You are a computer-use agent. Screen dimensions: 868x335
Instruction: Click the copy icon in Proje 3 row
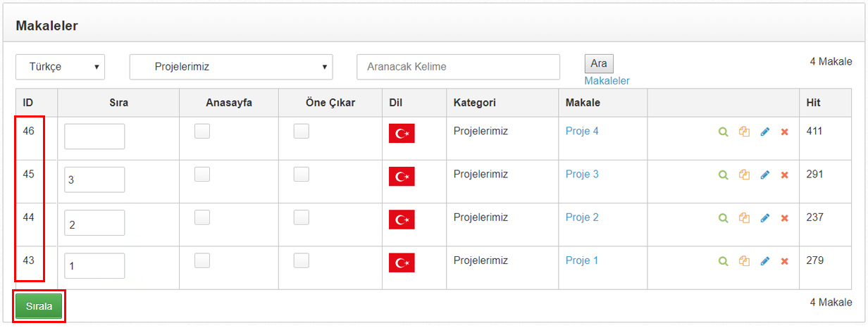point(744,175)
